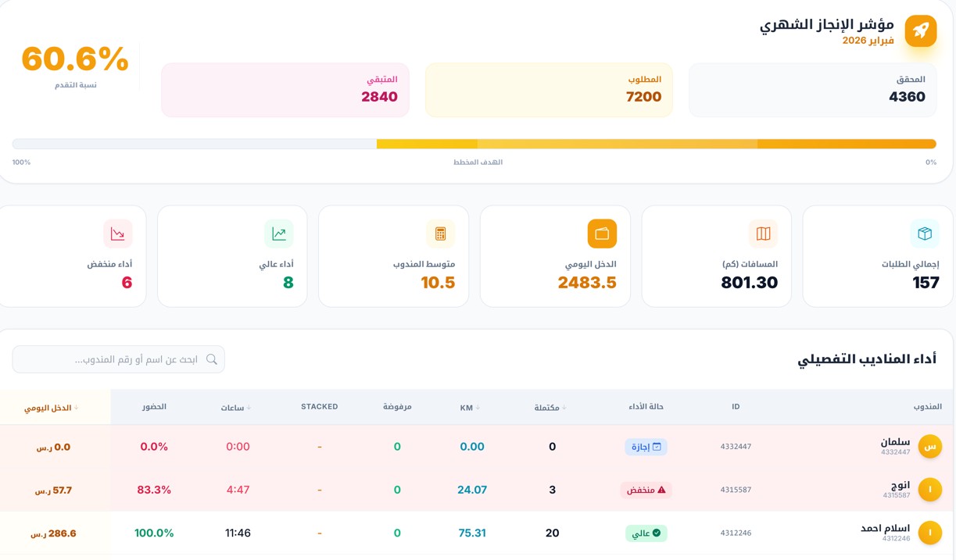Sort by مكتملة column header
The width and height of the screenshot is (956, 560).
tap(550, 408)
